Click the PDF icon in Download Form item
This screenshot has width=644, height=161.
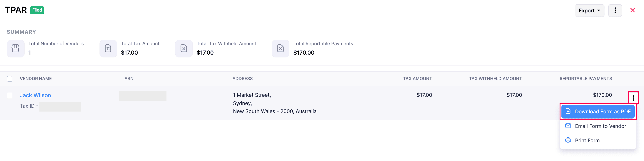pyautogui.click(x=568, y=111)
